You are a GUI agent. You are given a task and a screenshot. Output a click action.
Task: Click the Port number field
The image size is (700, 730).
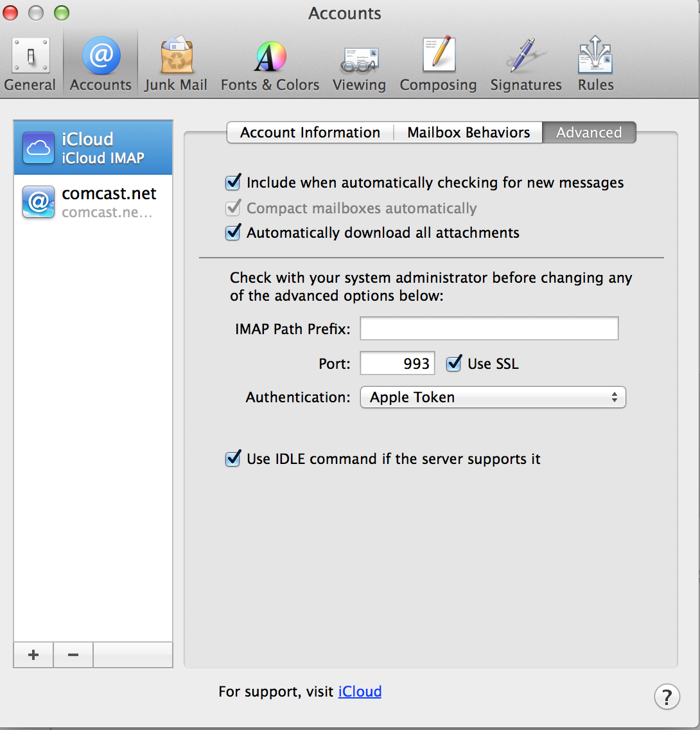[x=398, y=363]
